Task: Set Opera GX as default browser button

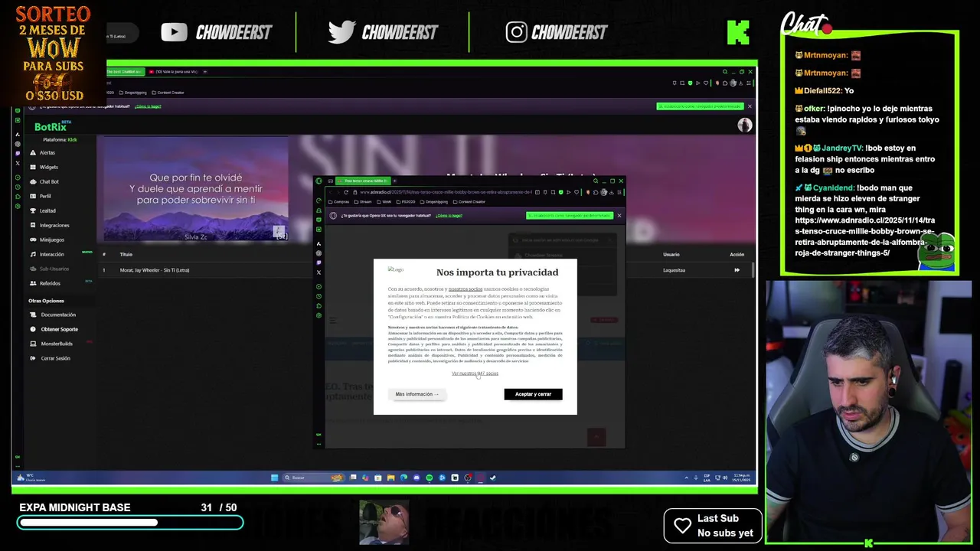Action: pyautogui.click(x=569, y=216)
